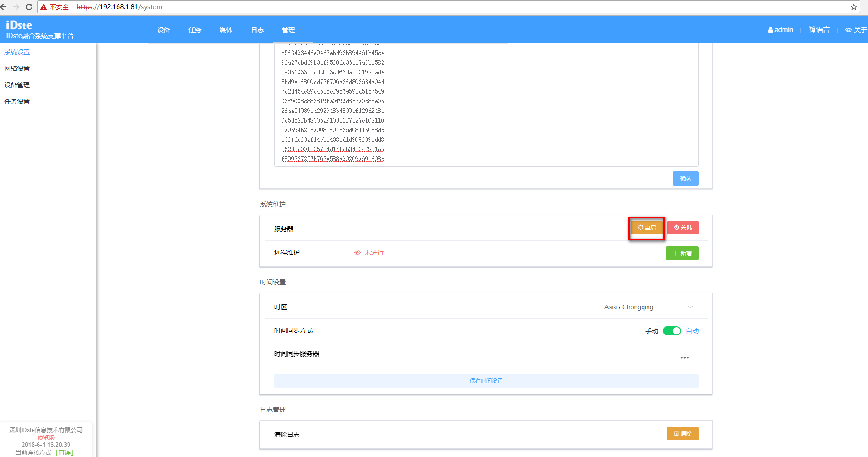The image size is (868, 457).
Task: Select 设备管理 in the sidebar
Action: tap(17, 85)
